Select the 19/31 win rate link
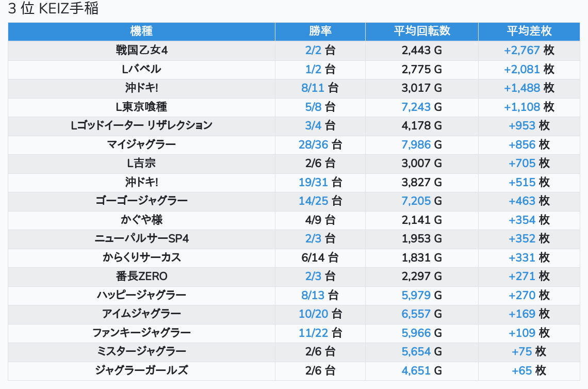 pyautogui.click(x=313, y=182)
